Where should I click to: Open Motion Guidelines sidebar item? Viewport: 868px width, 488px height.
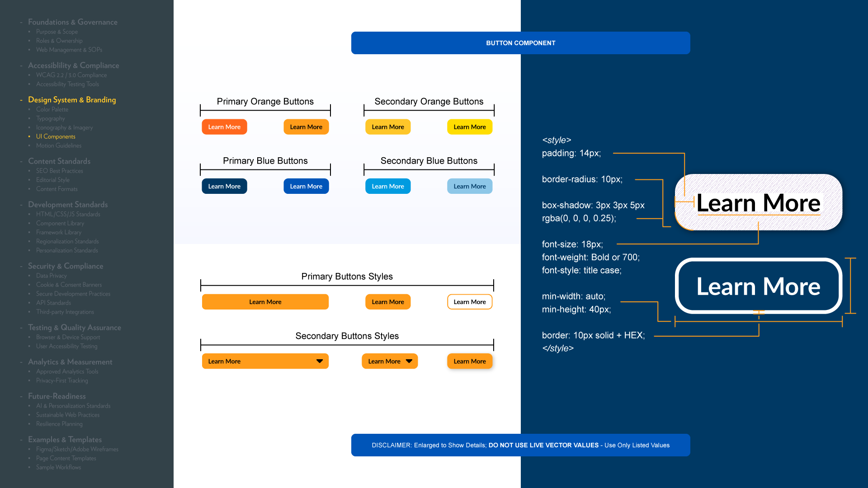[59, 145]
